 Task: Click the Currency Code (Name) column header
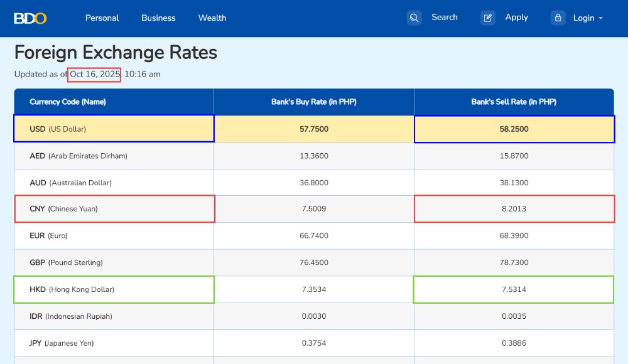[x=68, y=102]
